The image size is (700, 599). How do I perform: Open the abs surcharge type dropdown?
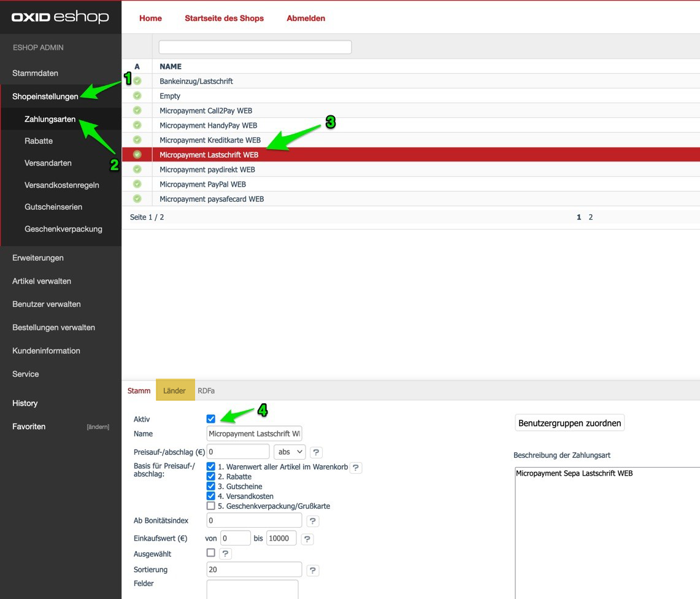pos(289,452)
